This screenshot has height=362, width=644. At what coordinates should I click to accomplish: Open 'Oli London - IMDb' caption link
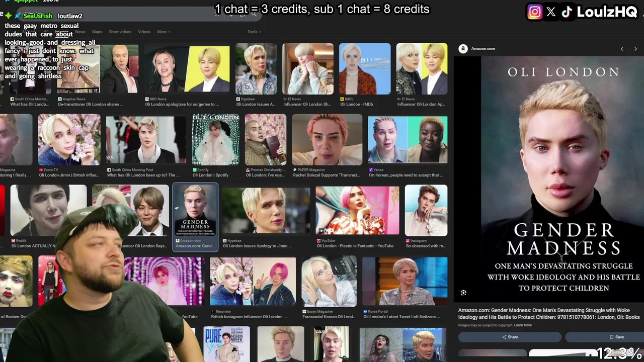pos(357,105)
